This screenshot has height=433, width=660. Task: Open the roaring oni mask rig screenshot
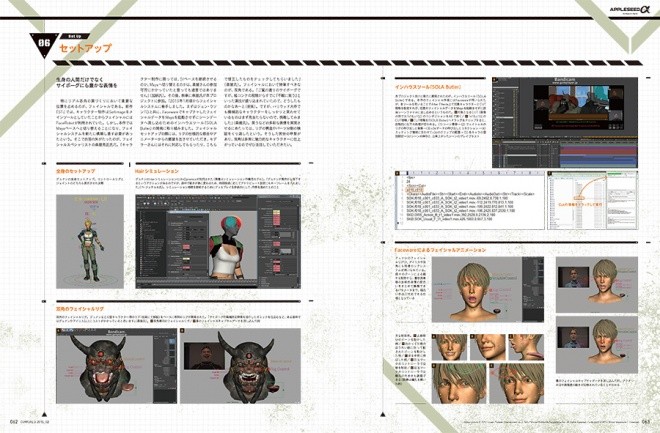(117, 366)
